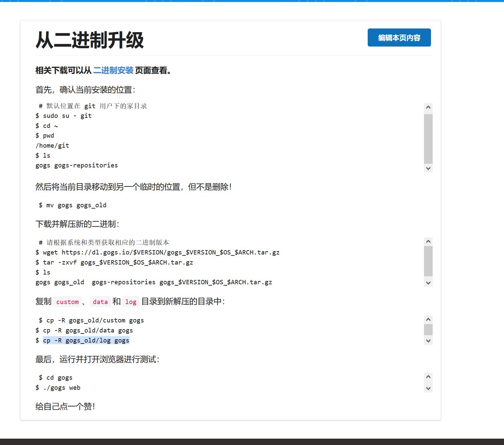Viewport: 504px width, 445px height.
Task: Click up arrow in cd gogs code block scrollbar
Action: (428, 377)
